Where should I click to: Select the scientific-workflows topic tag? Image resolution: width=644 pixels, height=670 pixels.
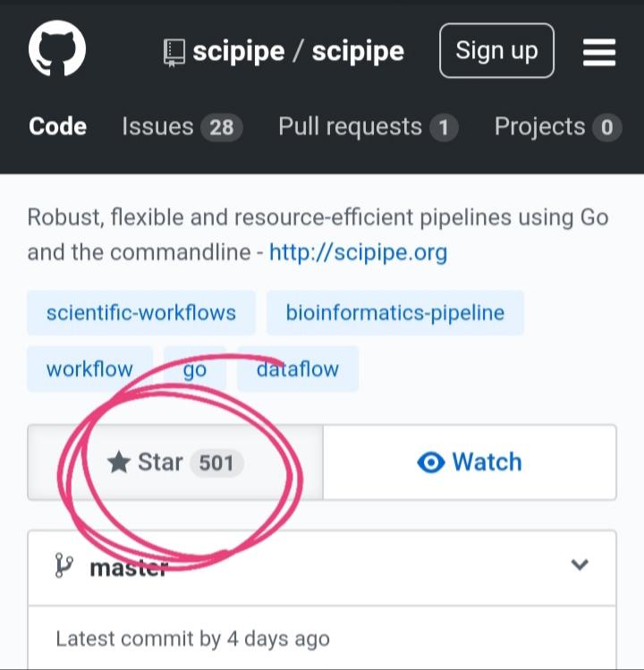click(141, 312)
